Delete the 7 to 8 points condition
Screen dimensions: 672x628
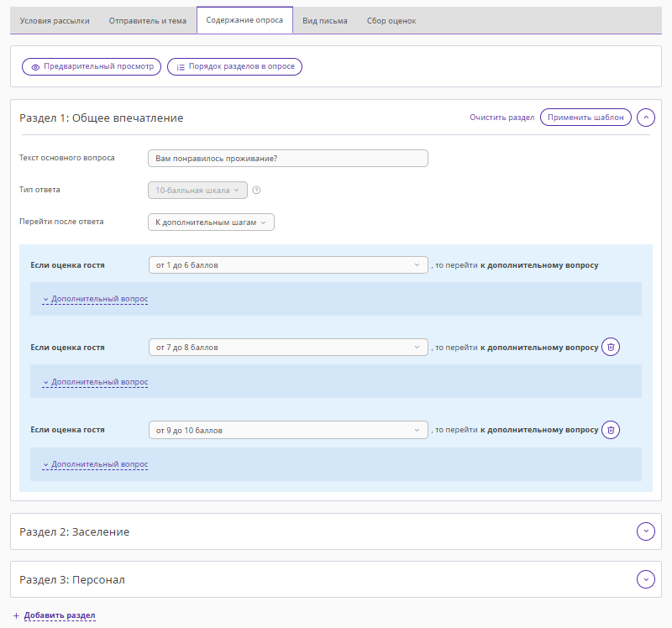[611, 347]
